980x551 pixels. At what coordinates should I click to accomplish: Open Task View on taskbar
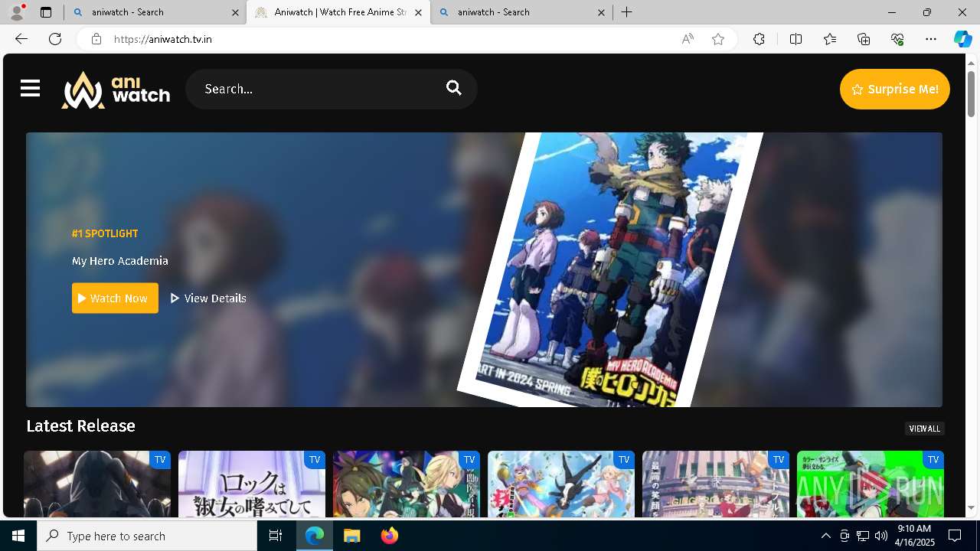pos(276,536)
